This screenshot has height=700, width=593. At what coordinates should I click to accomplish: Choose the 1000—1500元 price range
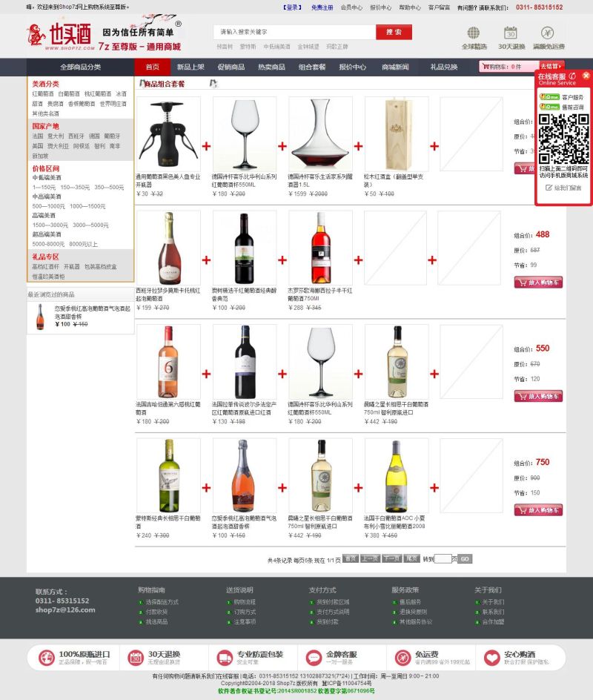point(87,206)
